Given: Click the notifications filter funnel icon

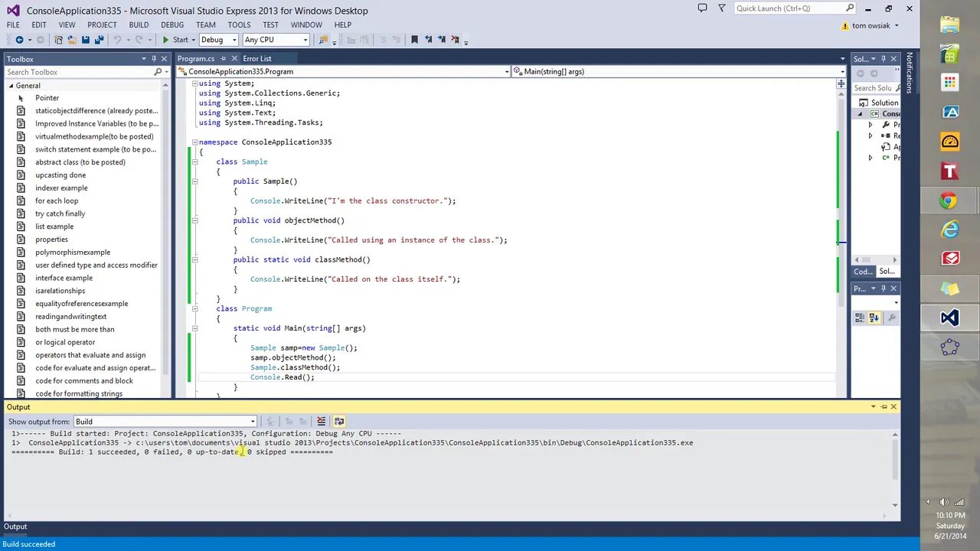Looking at the screenshot, I should (722, 8).
